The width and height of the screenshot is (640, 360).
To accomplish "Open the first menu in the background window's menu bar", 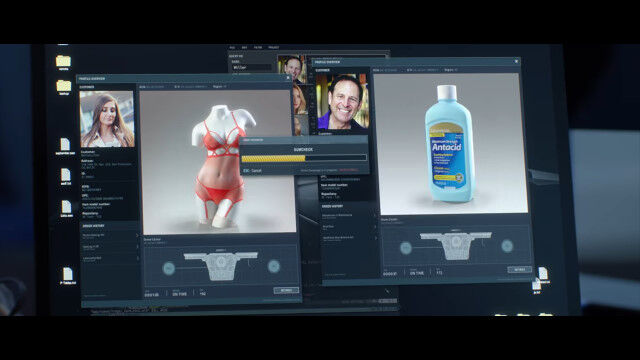I will pyautogui.click(x=232, y=48).
